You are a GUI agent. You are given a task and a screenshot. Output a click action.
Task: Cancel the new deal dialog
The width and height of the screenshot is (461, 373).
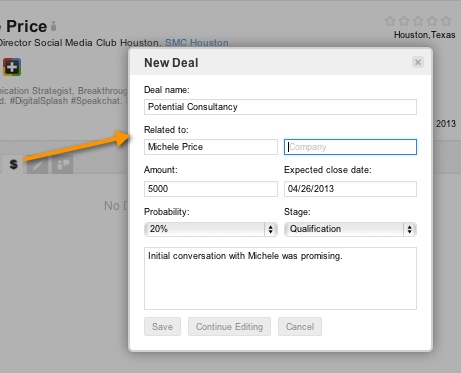pos(300,327)
